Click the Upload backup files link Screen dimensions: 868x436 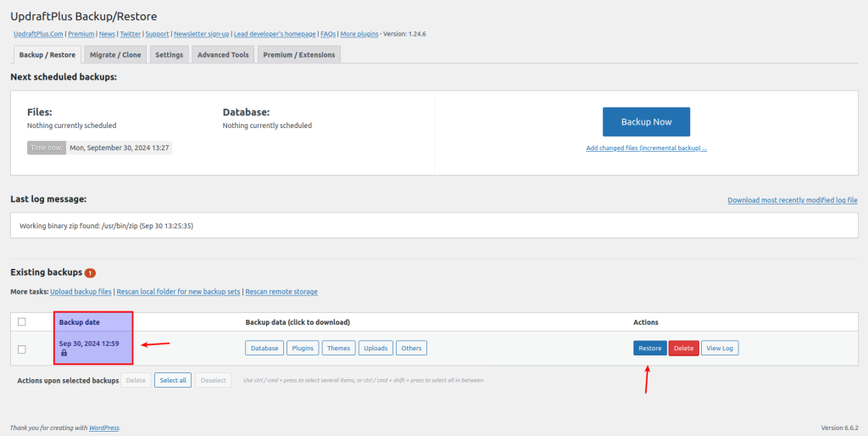coord(81,292)
